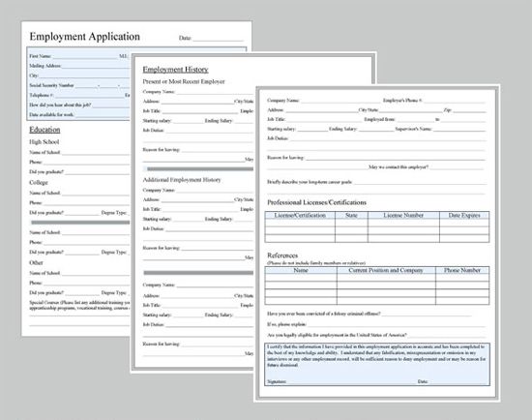Click the Special Courses paragraph on the first page

79,305
